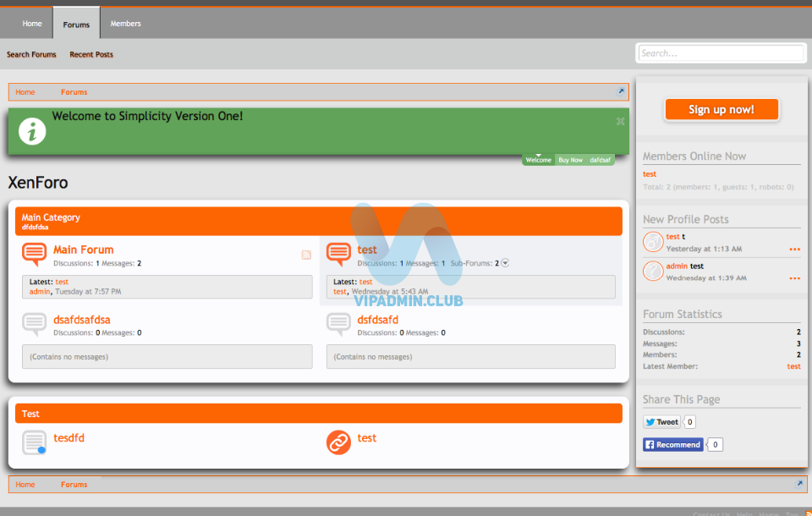Click the info icon in the green notice
The width and height of the screenshot is (812, 516).
tap(32, 132)
